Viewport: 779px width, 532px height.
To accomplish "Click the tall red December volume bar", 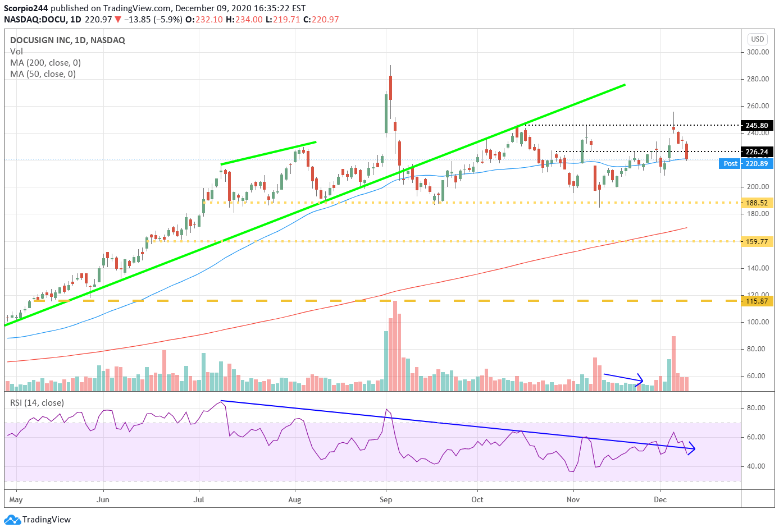I will point(673,364).
